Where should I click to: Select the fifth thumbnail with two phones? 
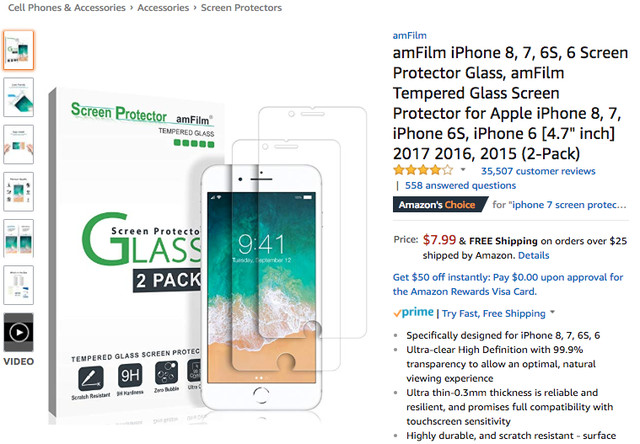pyautogui.click(x=18, y=238)
